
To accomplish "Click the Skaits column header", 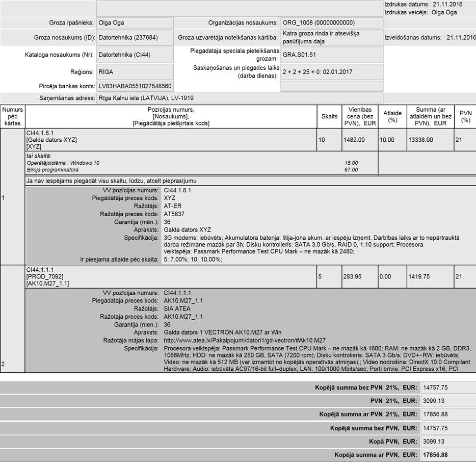I will 329,117.
